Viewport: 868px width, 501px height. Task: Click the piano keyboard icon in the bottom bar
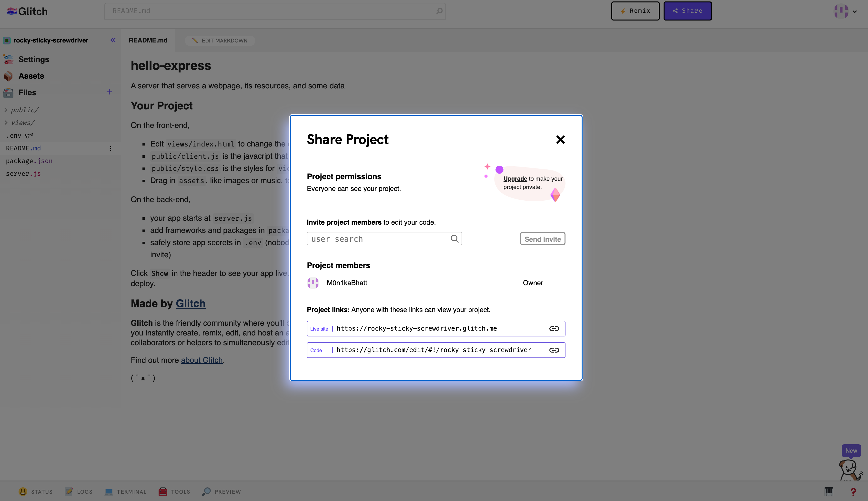pos(829,492)
